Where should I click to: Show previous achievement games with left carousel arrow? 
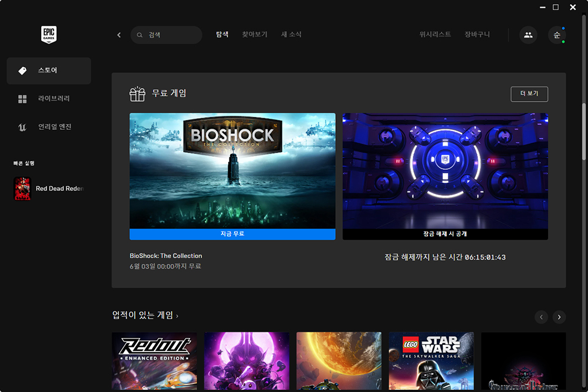(541, 317)
